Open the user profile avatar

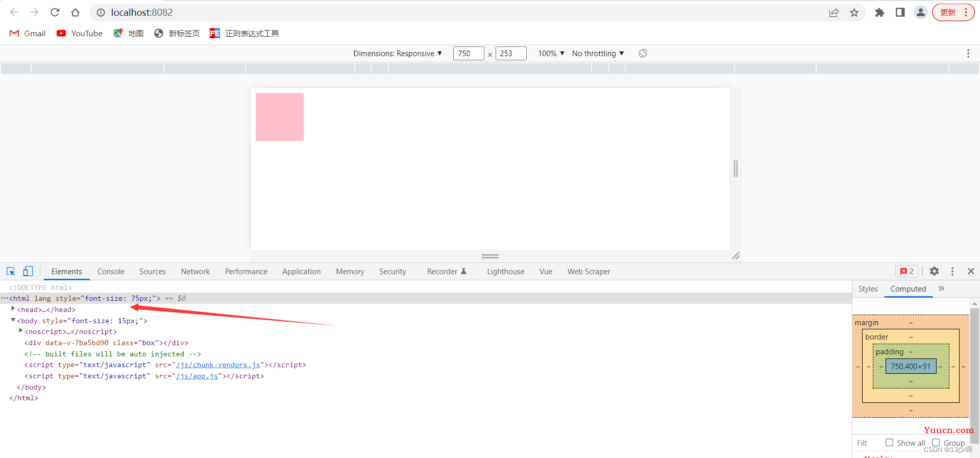coord(920,13)
